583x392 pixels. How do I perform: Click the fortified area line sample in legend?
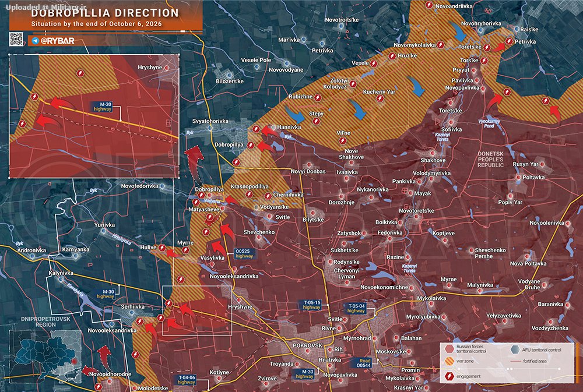click(x=515, y=361)
